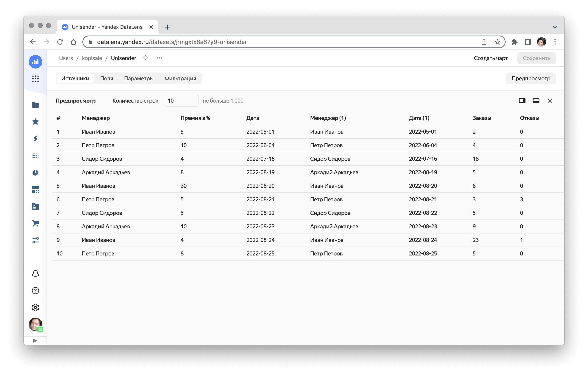Open the Chrome profile avatar

pos(541,42)
